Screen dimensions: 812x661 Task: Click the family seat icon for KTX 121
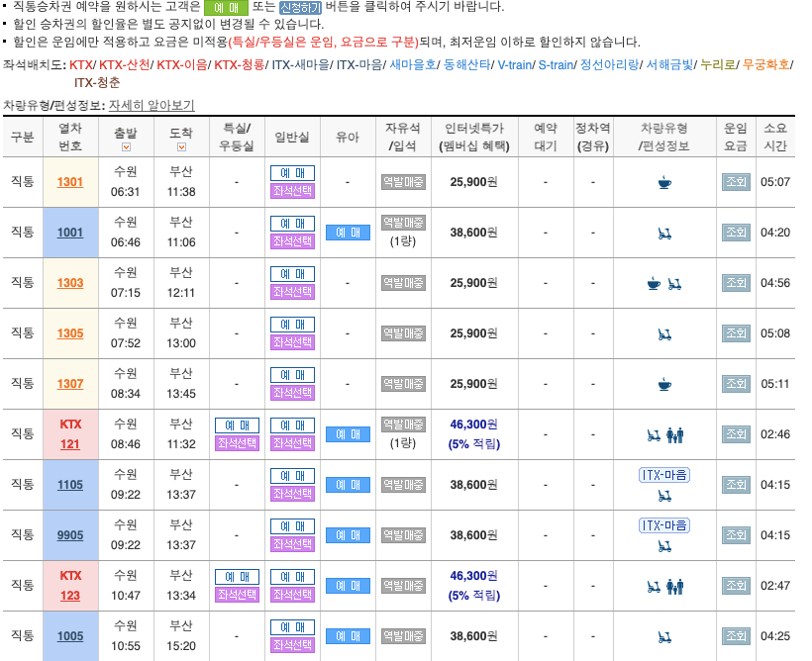coord(674,434)
